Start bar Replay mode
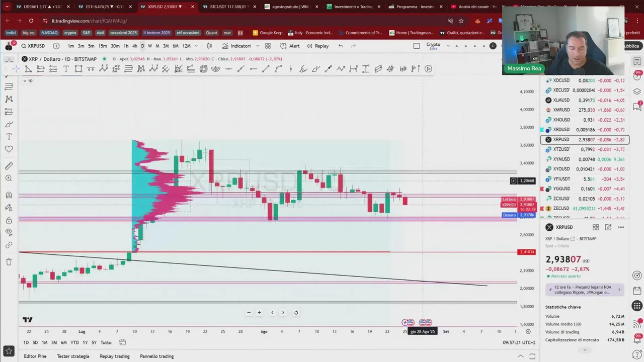This screenshot has width=644, height=362. pyautogui.click(x=317, y=46)
